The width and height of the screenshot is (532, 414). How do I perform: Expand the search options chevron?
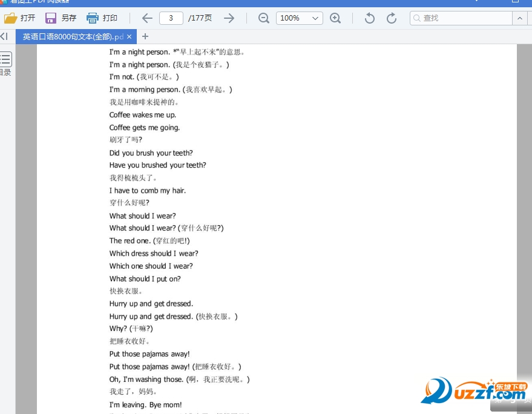click(x=519, y=18)
